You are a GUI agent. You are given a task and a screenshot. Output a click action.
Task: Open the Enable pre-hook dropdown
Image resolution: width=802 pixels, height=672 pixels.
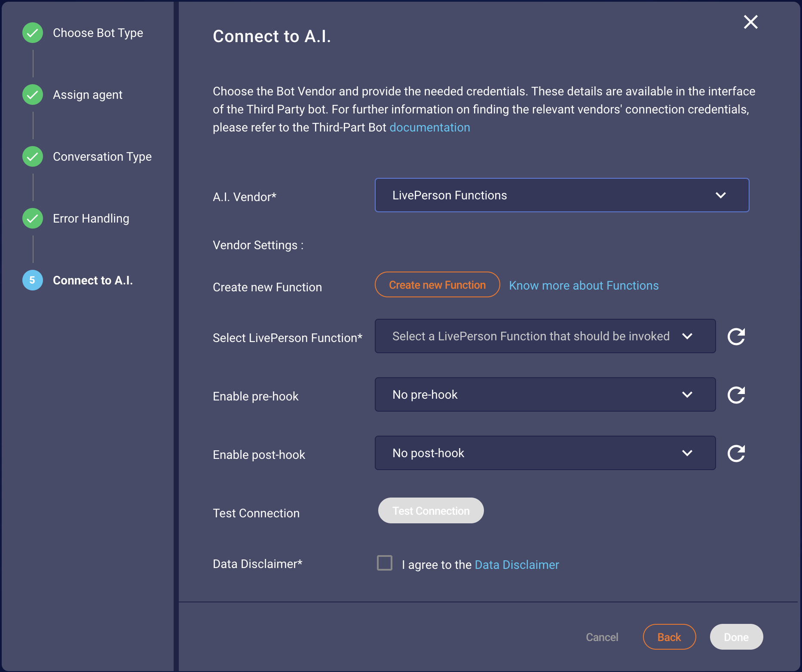pos(545,394)
